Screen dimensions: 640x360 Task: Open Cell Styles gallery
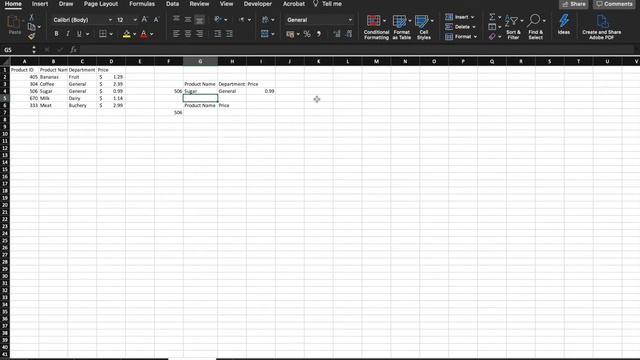[x=424, y=27]
